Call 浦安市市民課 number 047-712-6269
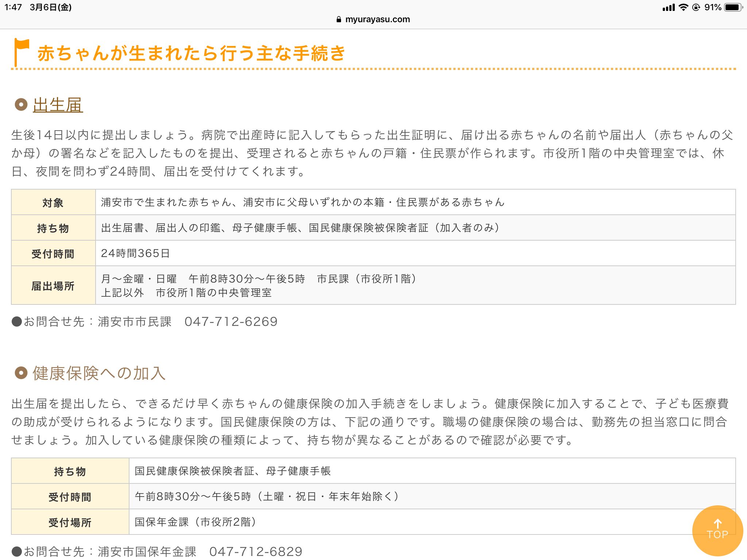The image size is (747, 560). pyautogui.click(x=231, y=322)
